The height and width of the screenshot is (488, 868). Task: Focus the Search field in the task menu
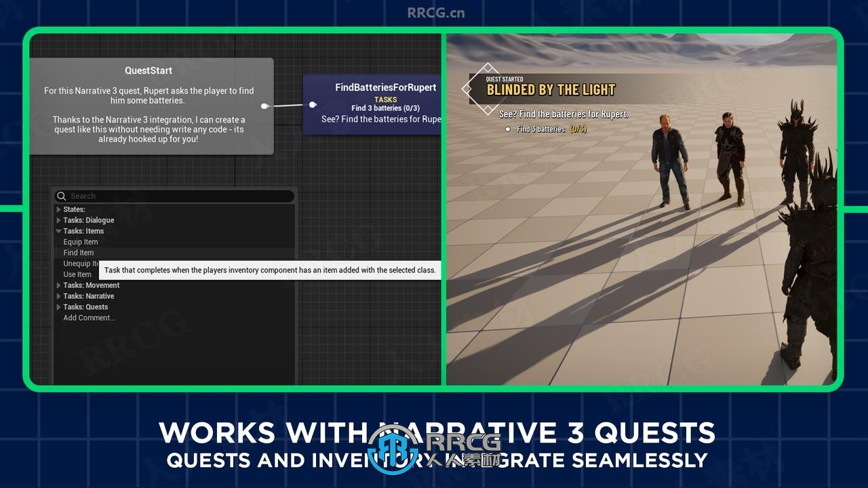pos(175,196)
